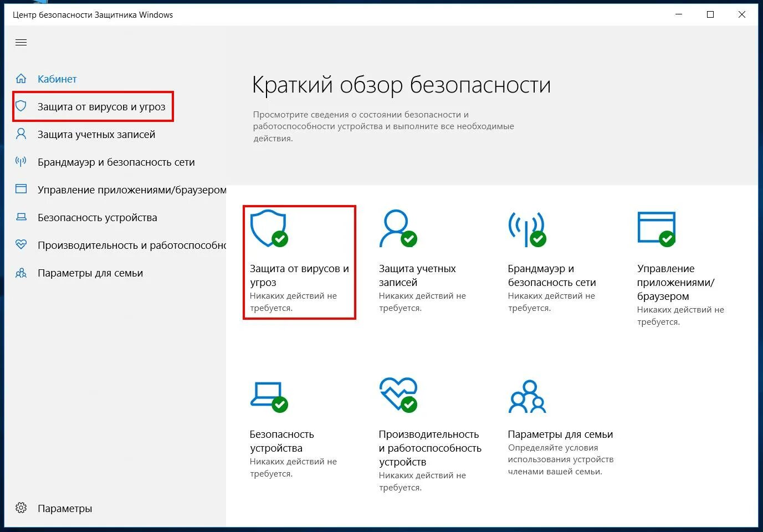The width and height of the screenshot is (763, 532).
Task: Click the gear icon beside Параметры
Action: 21,508
